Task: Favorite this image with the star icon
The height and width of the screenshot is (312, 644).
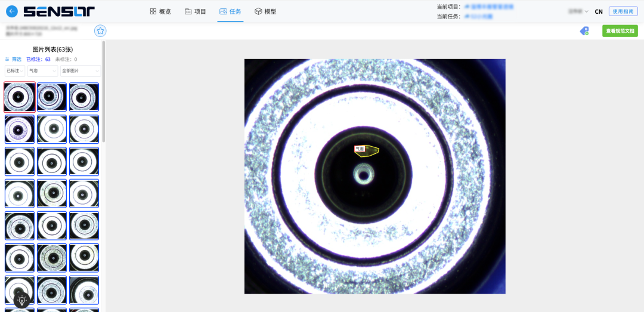Action: coord(100,31)
